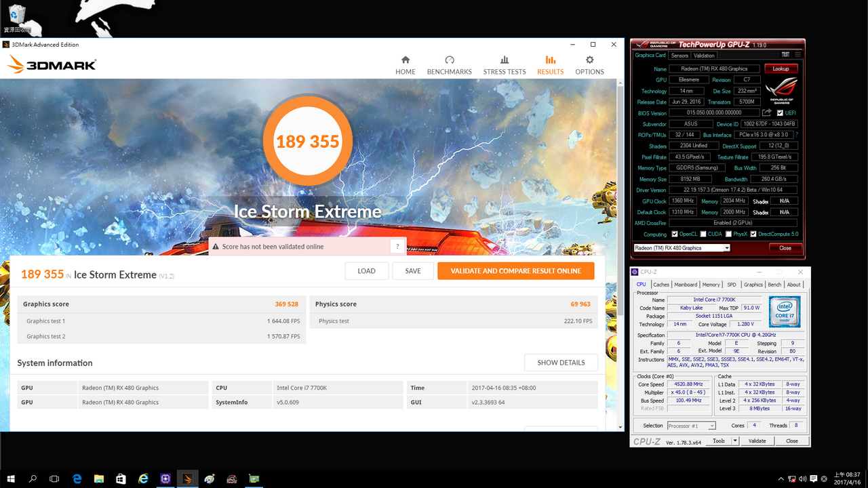Open the Processor #1 selection dropdown in CPU-Z
Viewport: 868px width, 488px height.
[691, 426]
